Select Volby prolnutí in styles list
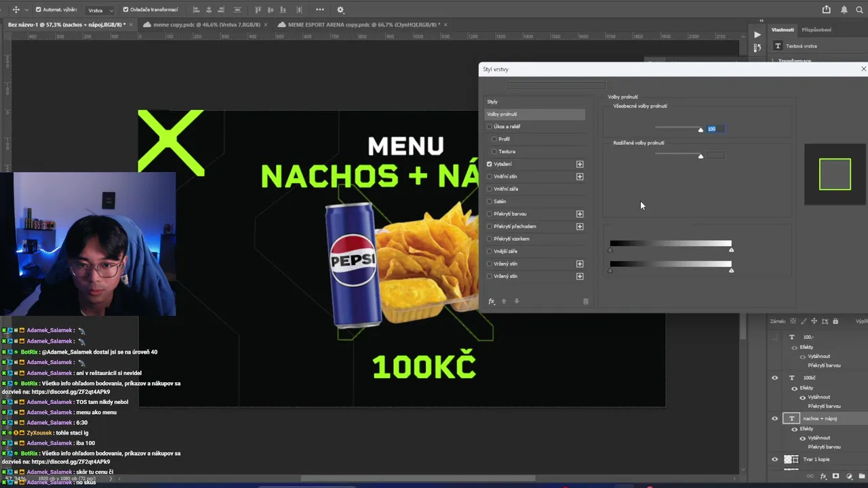 click(x=535, y=115)
